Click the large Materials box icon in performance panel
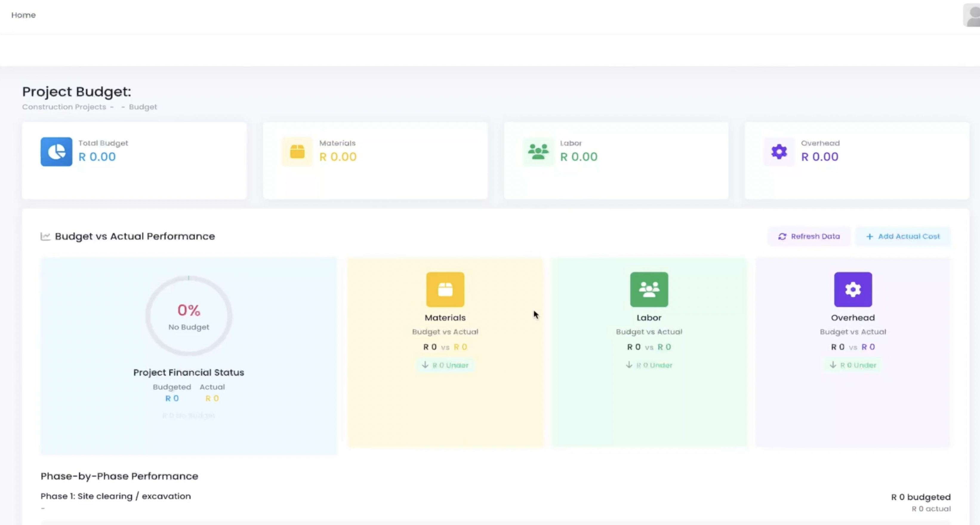Viewport: 980px width, 525px height. click(445, 289)
